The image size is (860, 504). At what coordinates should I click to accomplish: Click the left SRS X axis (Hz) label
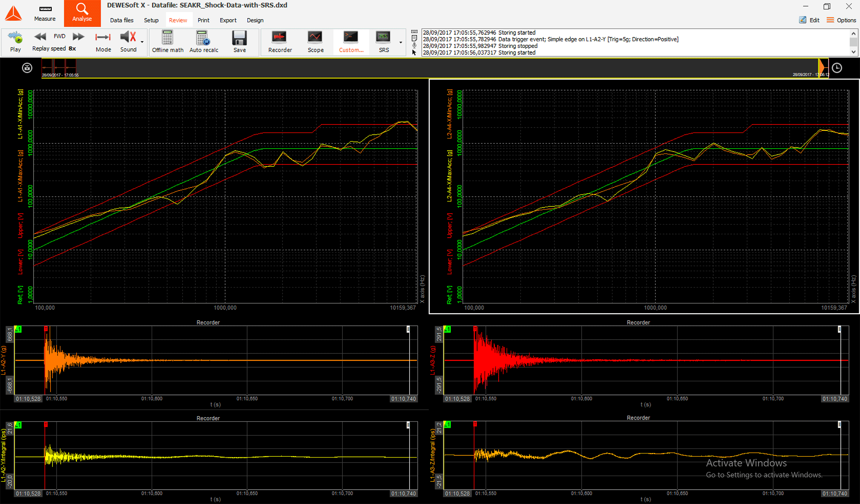pos(422,289)
